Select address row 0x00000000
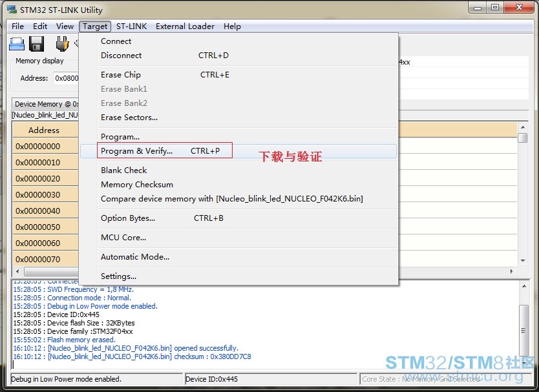The width and height of the screenshot is (539, 392). (x=45, y=147)
